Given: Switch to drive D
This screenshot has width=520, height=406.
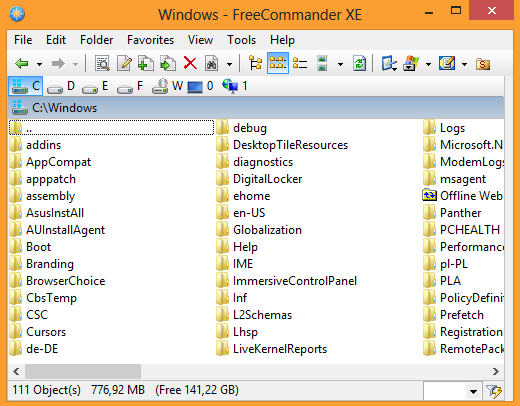Looking at the screenshot, I should [61, 86].
